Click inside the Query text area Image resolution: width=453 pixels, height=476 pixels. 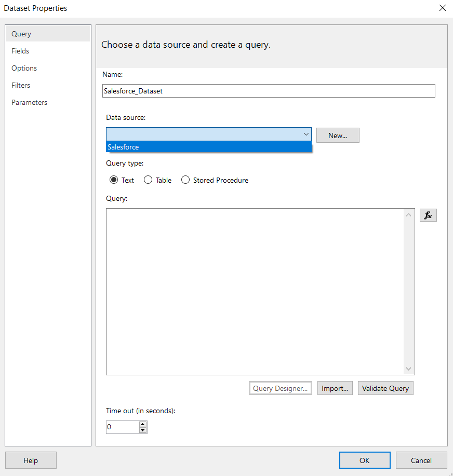point(255,291)
